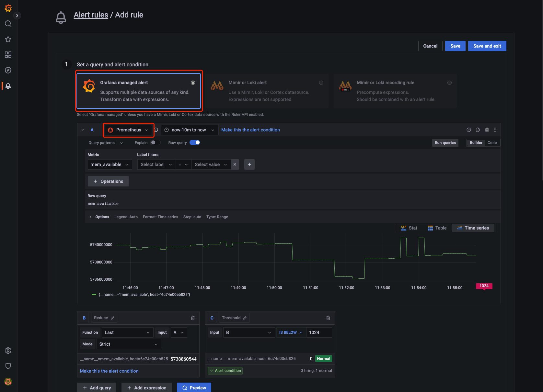The image size is (543, 392).
Task: Open the Prometheus data source dropdown
Action: [128, 130]
